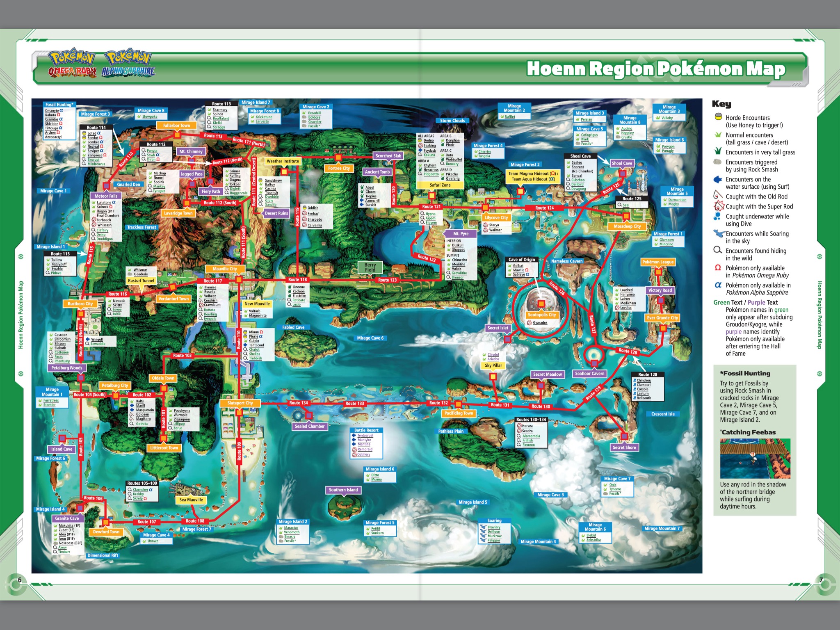Click the Catching Feebas screenshot thumbnail
The width and height of the screenshot is (840, 630).
(755, 459)
